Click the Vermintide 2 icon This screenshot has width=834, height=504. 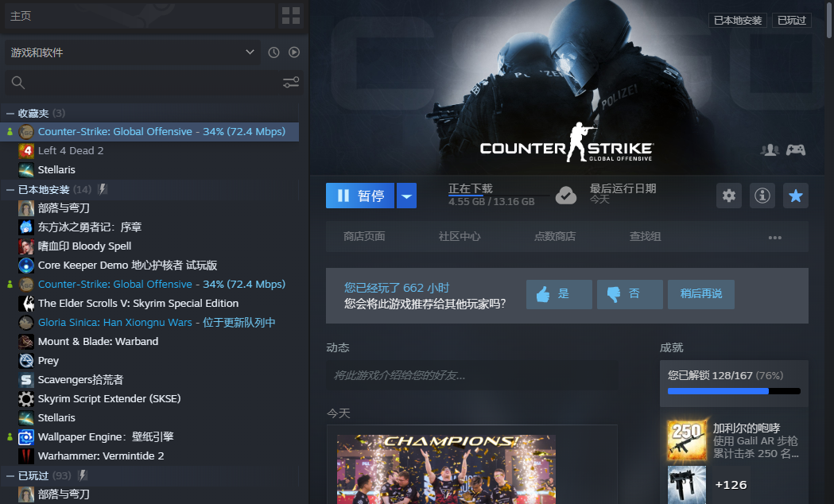[x=26, y=456]
